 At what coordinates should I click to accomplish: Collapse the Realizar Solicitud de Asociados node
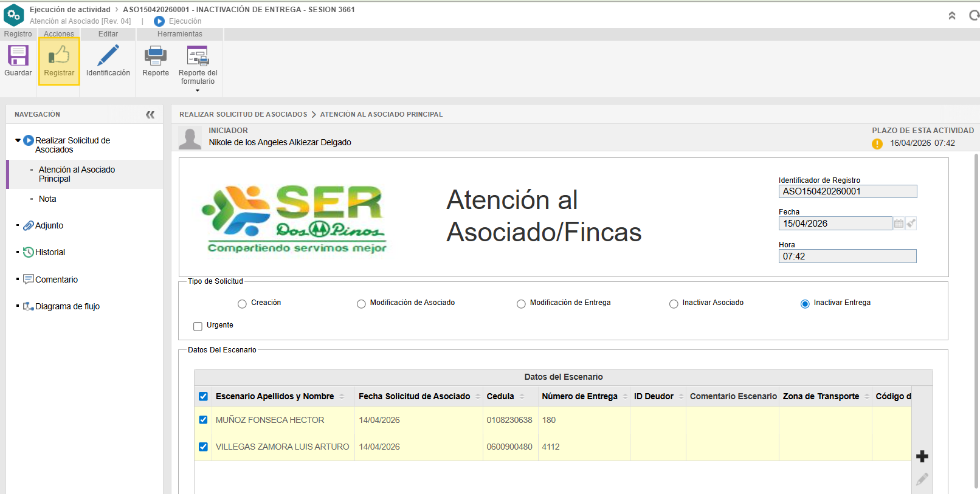click(18, 140)
